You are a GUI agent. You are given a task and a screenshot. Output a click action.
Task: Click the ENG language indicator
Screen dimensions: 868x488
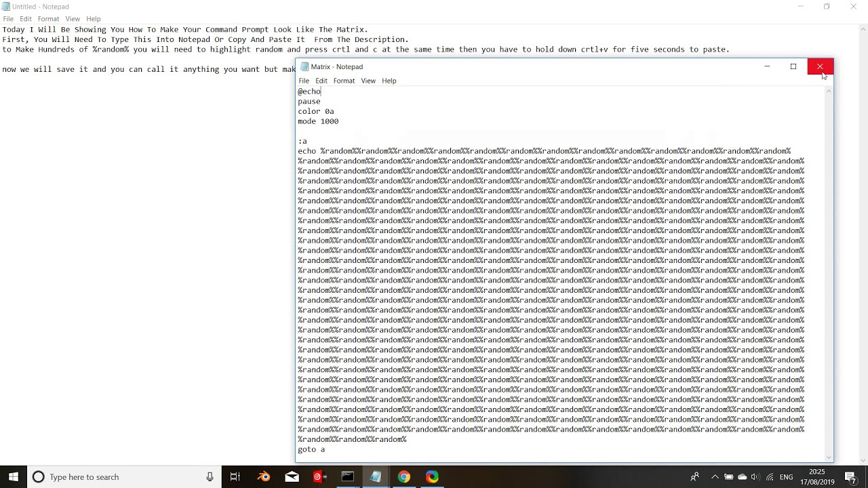[x=787, y=477]
